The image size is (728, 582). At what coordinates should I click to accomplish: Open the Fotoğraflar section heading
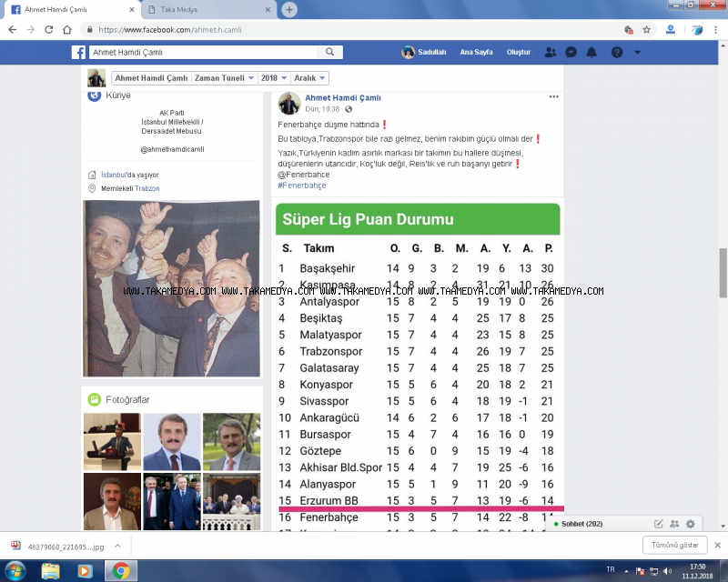127,399
